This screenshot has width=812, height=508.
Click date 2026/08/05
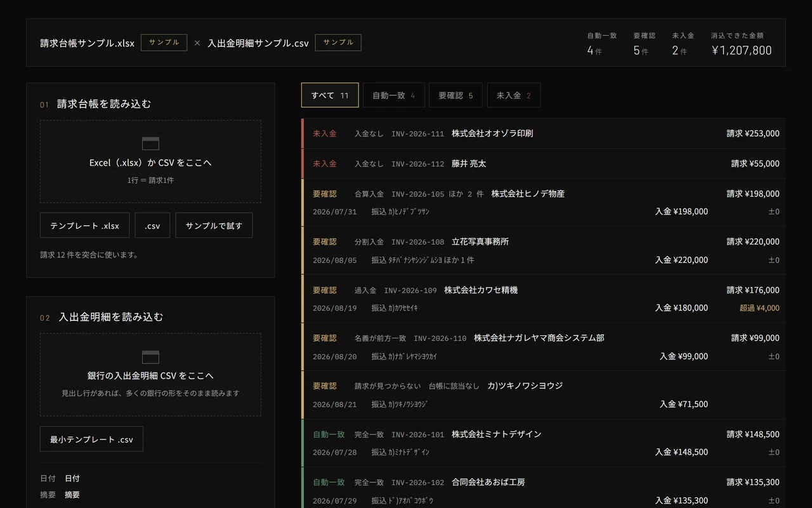[x=335, y=260]
